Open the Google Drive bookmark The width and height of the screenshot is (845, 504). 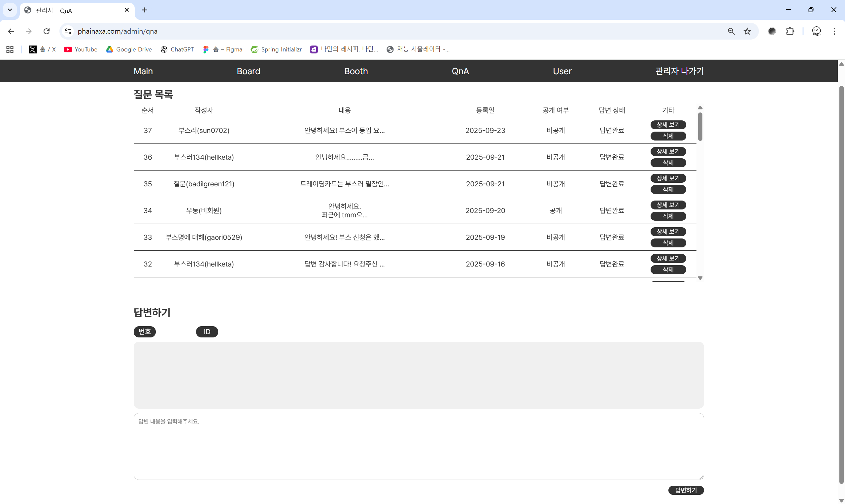click(x=129, y=49)
